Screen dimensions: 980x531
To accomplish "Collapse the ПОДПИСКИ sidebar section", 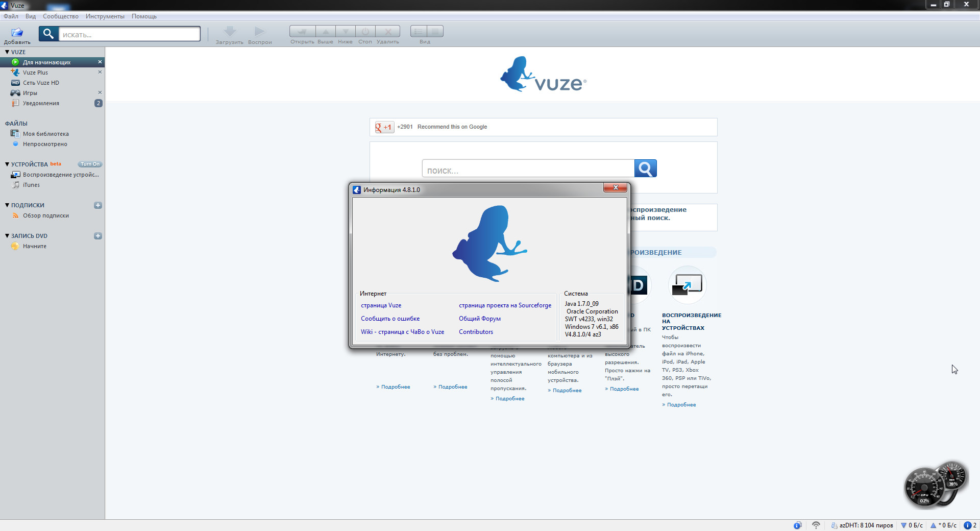I will (7, 205).
